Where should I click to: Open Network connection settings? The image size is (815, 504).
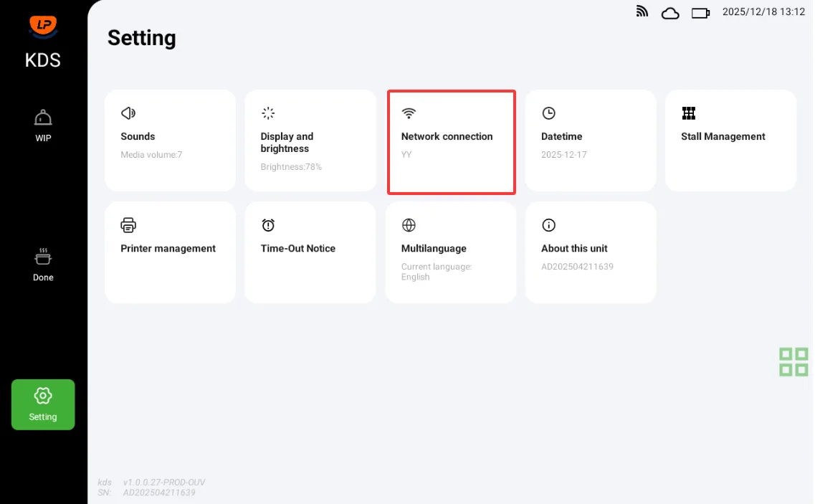coord(451,142)
